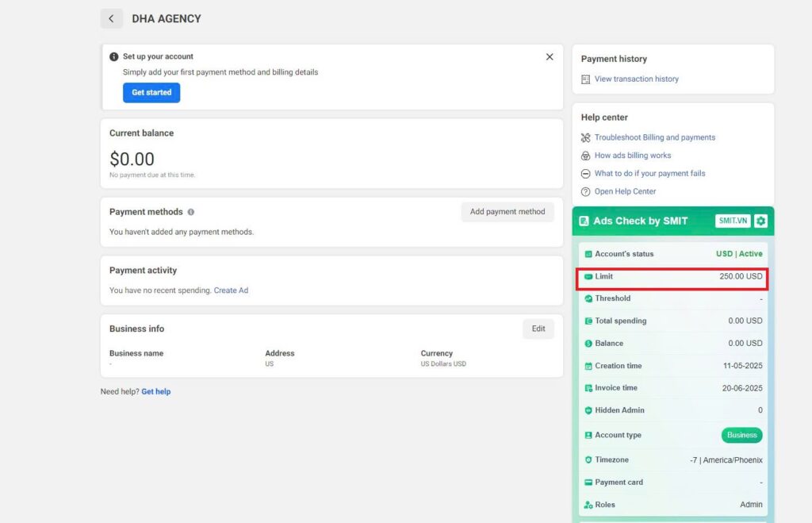Click the 20-06-2025 invoice date
Screen dimensions: 812x523
point(742,388)
